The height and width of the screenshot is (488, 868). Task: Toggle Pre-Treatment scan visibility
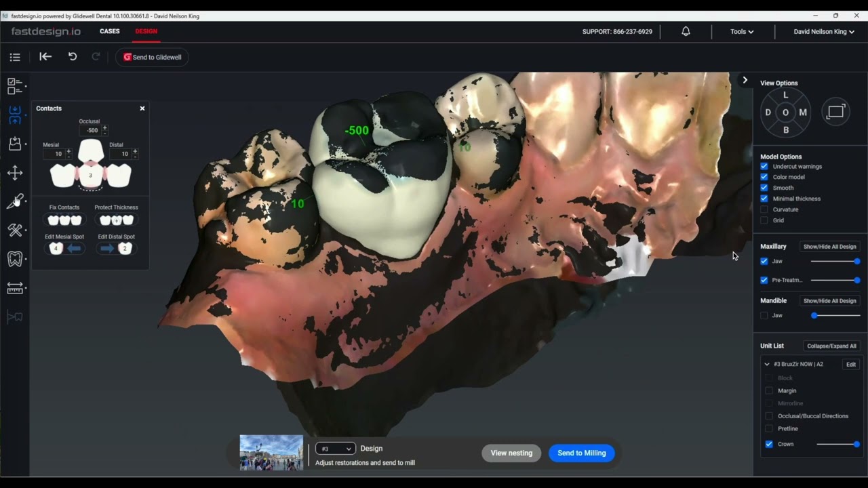[x=764, y=280]
